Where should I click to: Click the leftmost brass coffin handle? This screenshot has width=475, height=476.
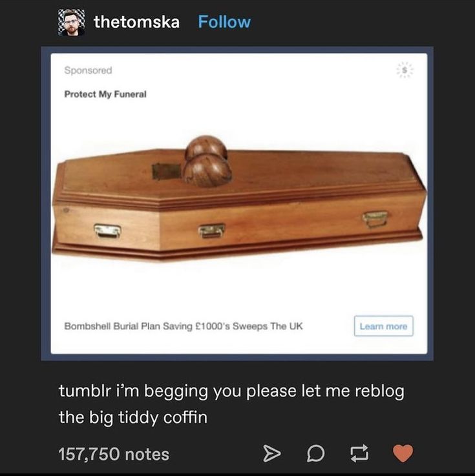(x=107, y=231)
